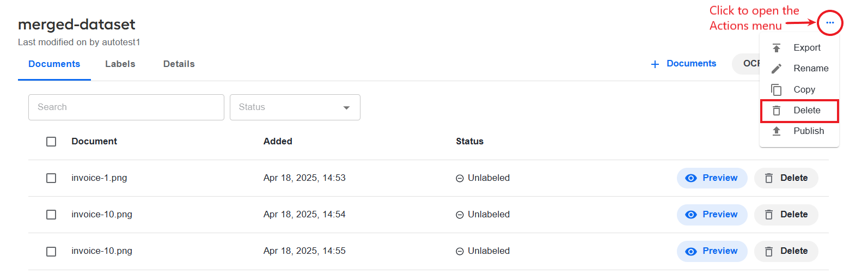
Task: Click the Status dropdown arrow
Action: point(346,108)
